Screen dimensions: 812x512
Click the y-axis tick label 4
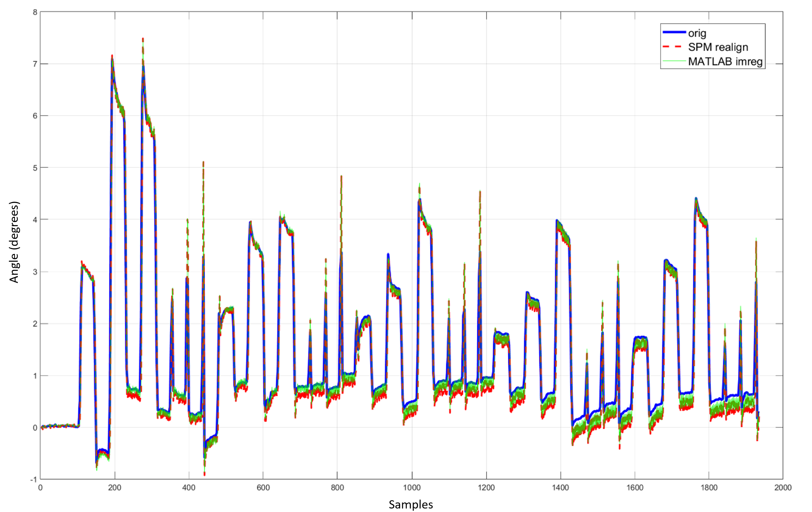pyautogui.click(x=35, y=220)
